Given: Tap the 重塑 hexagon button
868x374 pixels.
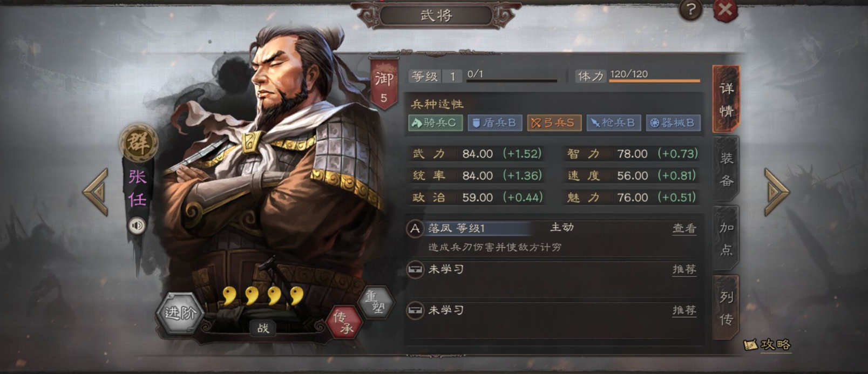Looking at the screenshot, I should [376, 302].
